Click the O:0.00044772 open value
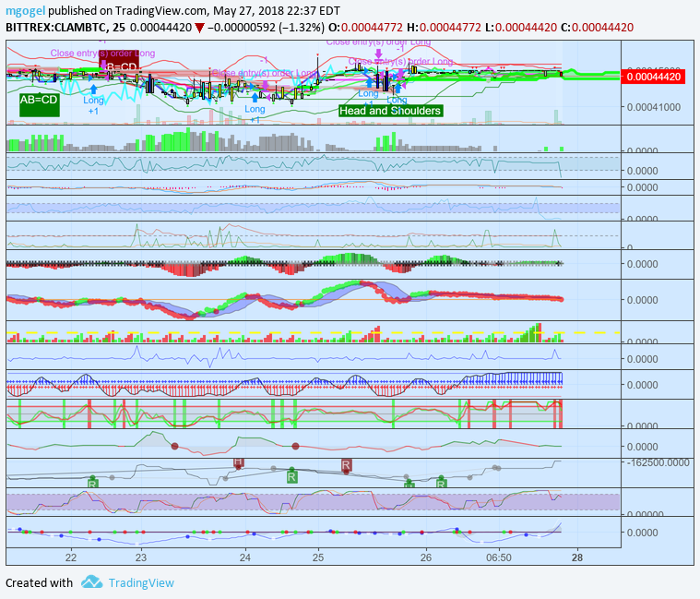 tap(365, 28)
